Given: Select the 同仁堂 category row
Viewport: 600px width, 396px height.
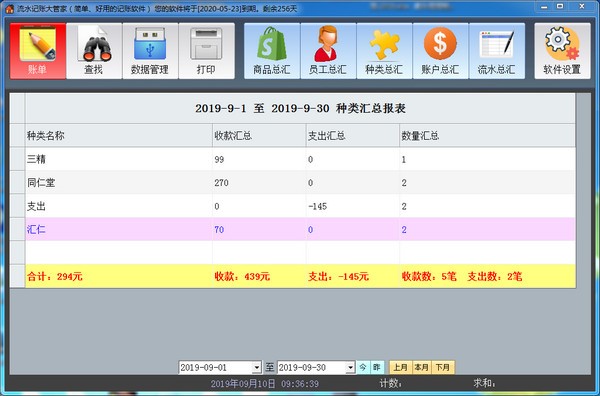Looking at the screenshot, I should click(300, 183).
